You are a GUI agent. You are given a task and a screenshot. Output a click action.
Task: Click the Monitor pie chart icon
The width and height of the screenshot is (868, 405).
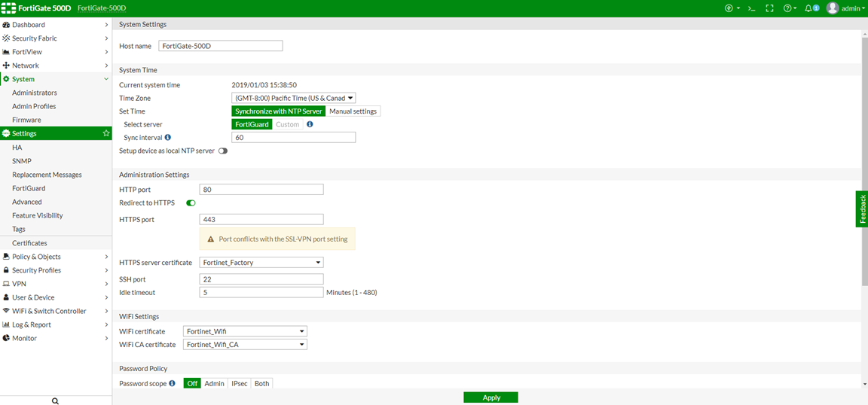coord(6,338)
